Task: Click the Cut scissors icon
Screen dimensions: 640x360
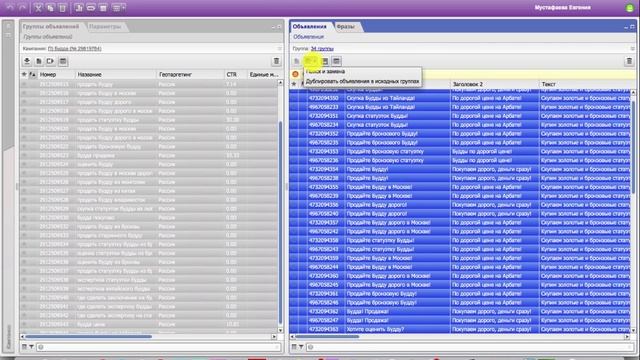Action: 38,8
